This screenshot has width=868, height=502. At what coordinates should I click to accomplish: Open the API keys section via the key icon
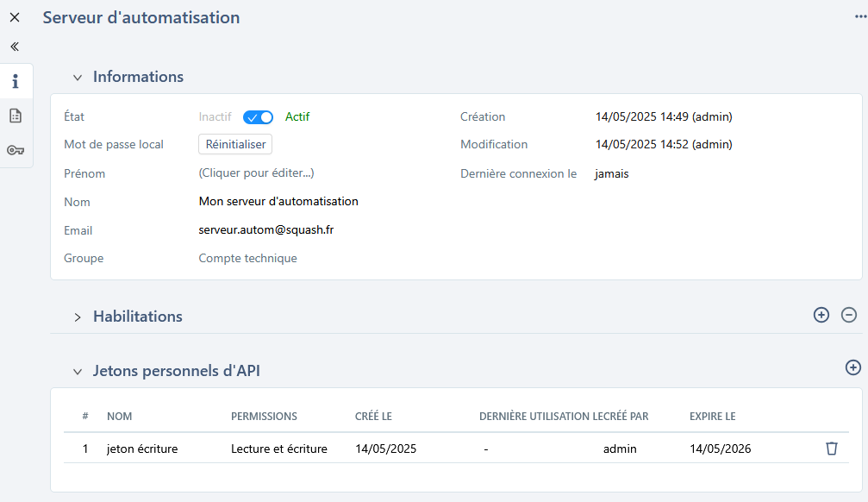tap(16, 149)
